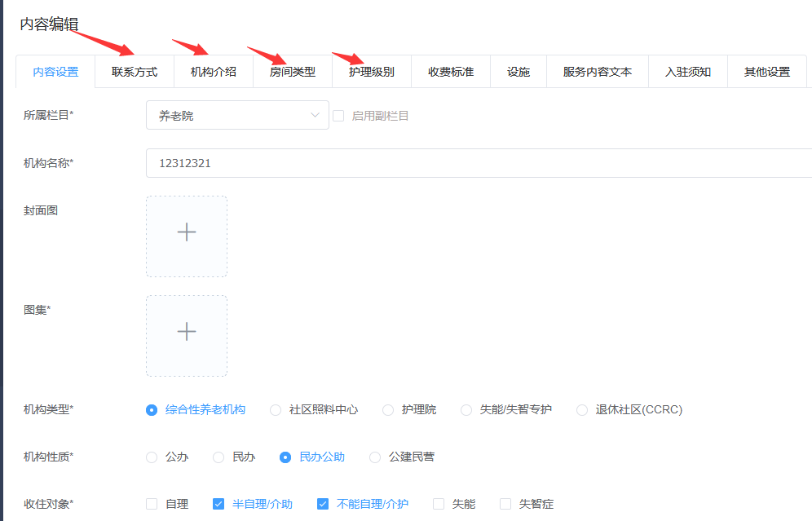This screenshot has width=812, height=521.
Task: Click the 内容编辑 page heading
Action: click(49, 24)
